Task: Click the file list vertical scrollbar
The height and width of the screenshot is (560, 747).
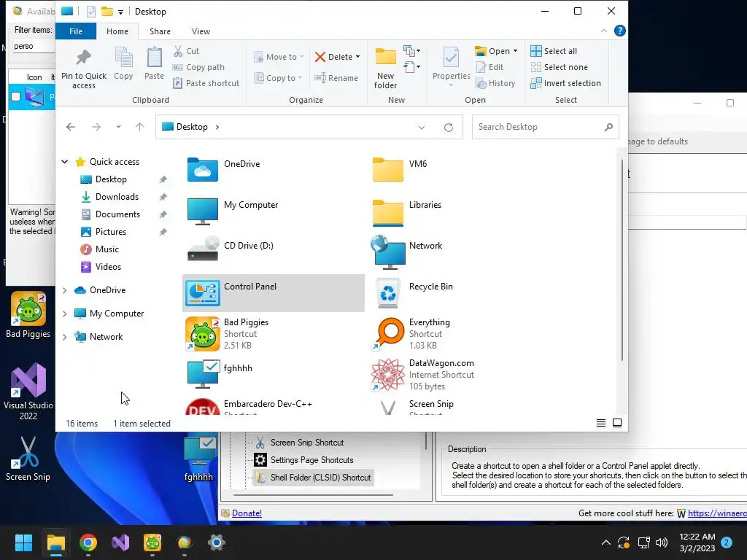Action: [622, 260]
